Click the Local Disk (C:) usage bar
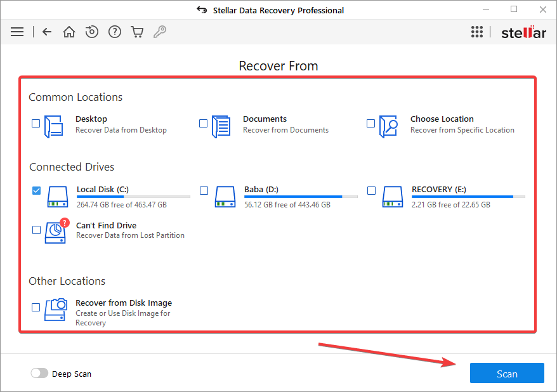The height and width of the screenshot is (392, 557). point(133,197)
